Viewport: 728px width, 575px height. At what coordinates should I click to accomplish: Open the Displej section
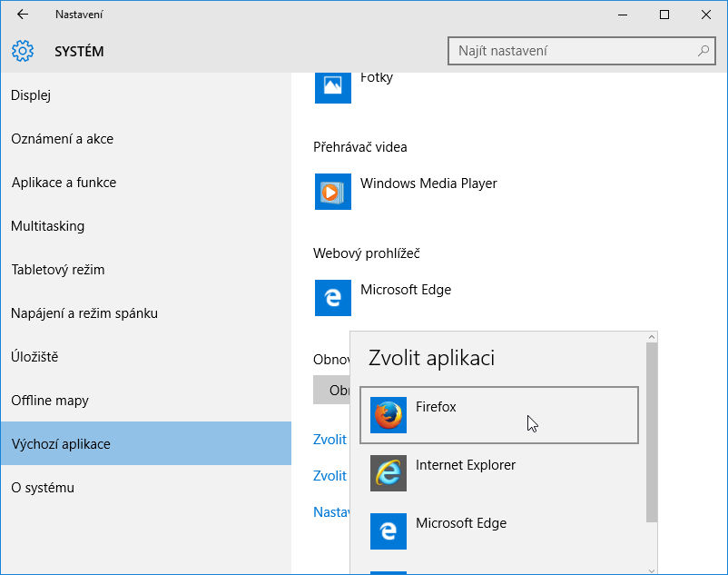(x=146, y=95)
